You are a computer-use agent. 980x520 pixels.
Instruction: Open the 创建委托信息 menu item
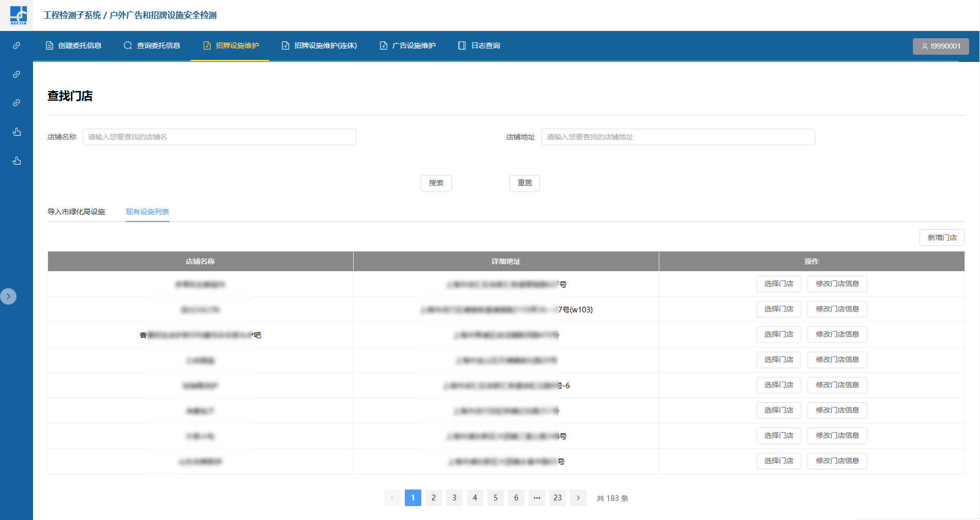pos(74,45)
